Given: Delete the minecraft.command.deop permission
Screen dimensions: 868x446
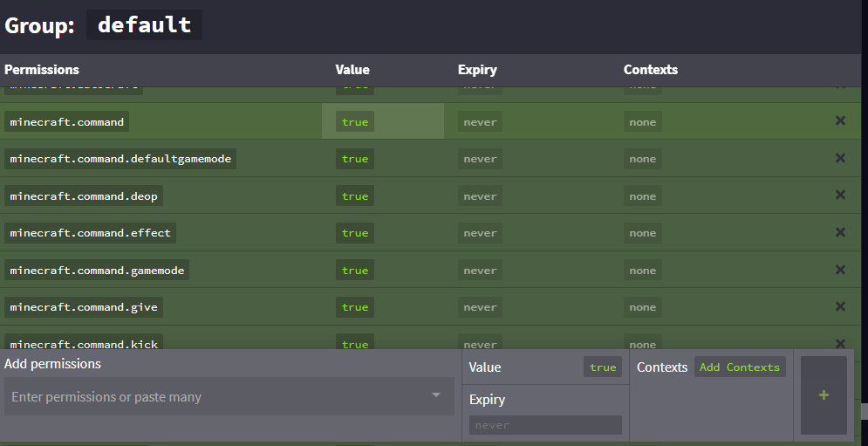Looking at the screenshot, I should pyautogui.click(x=840, y=196).
